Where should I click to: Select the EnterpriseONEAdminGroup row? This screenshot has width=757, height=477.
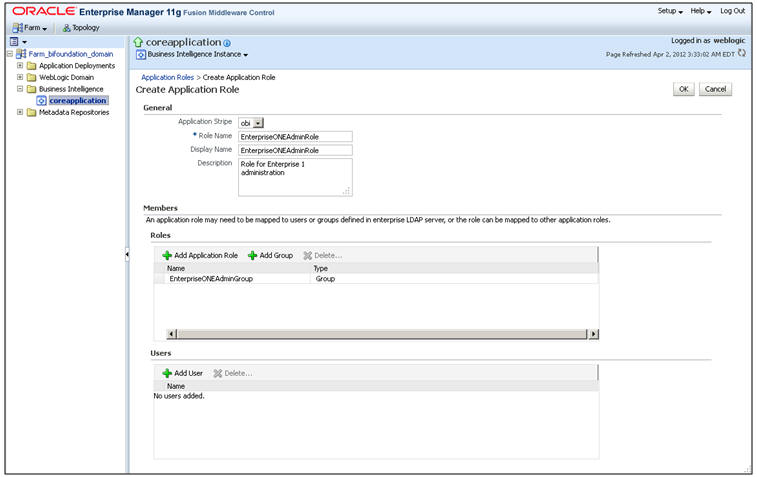coord(376,279)
